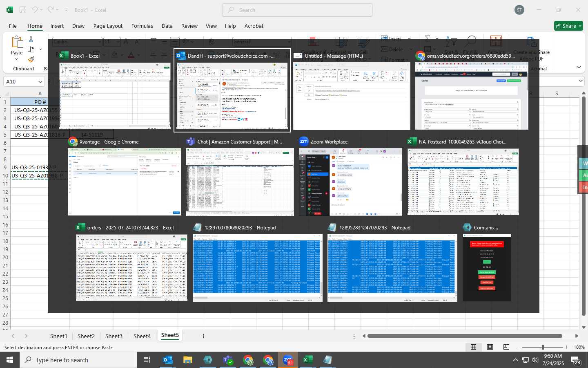This screenshot has height=368, width=588.
Task: Switch to Comtanix window thumbnail
Action: 487,263
